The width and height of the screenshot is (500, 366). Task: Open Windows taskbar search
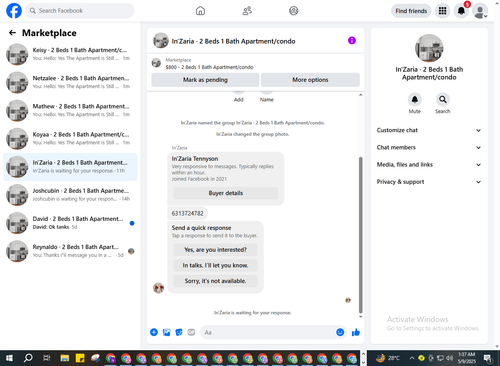(28, 358)
